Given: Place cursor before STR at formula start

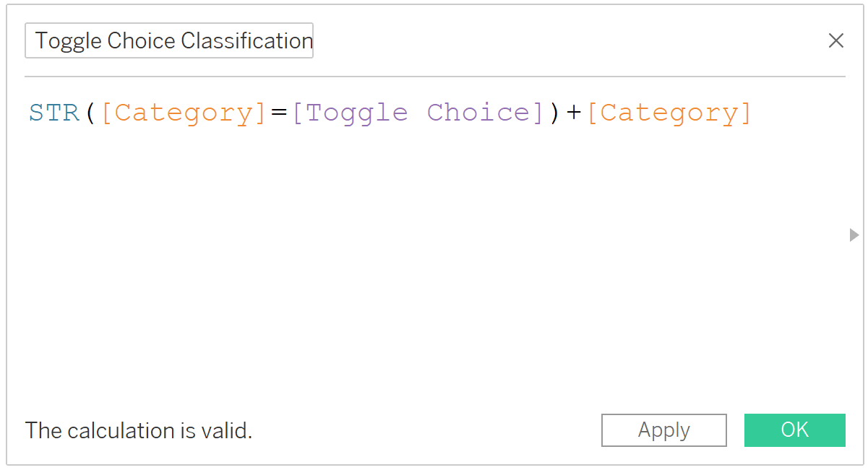Looking at the screenshot, I should (29, 113).
